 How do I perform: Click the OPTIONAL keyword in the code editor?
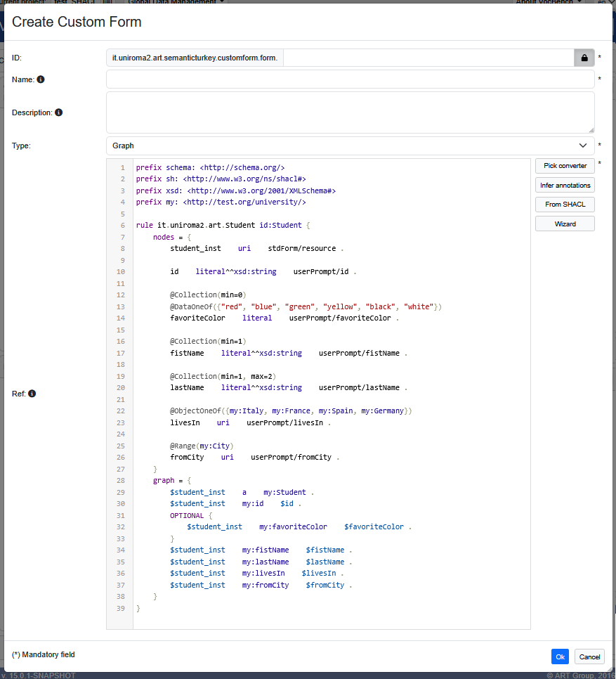click(186, 515)
